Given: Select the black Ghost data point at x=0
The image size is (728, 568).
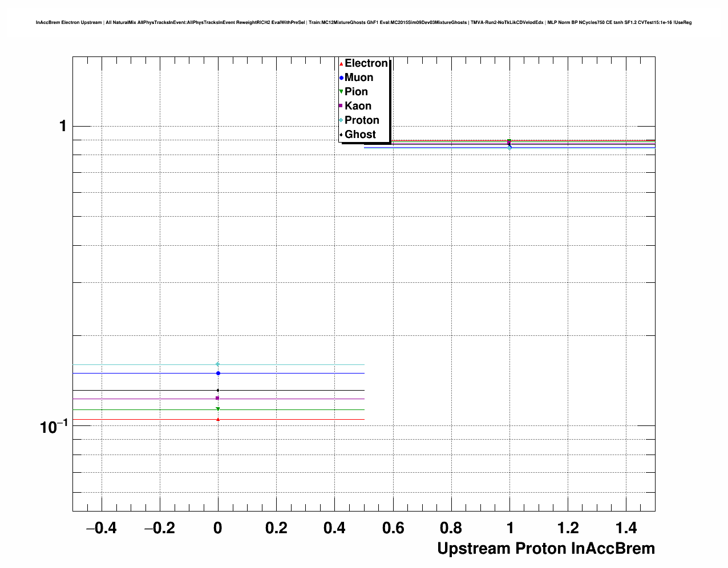Looking at the screenshot, I should (218, 391).
